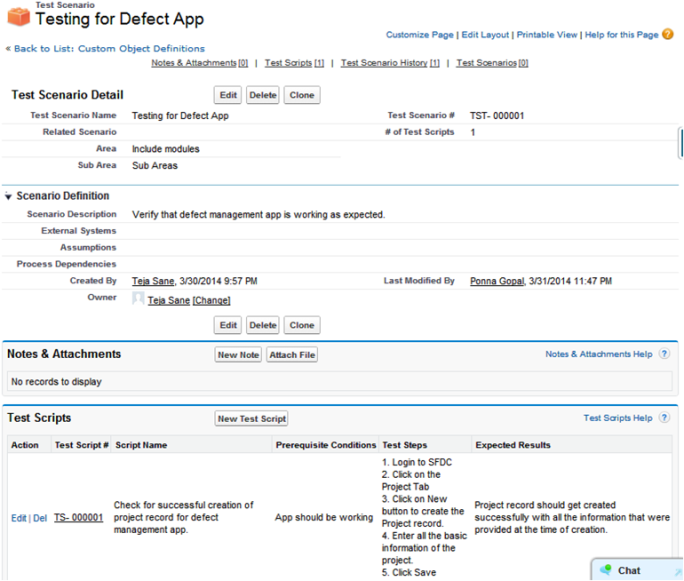Open Notes & Attachments Help link

599,354
